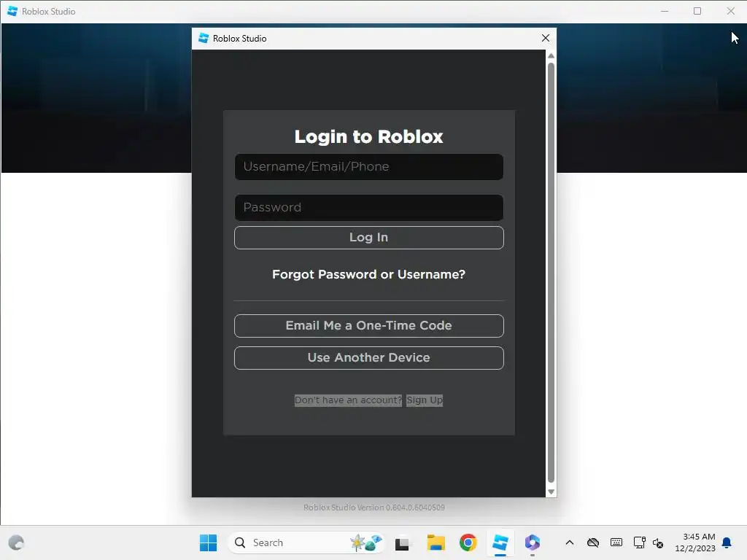The height and width of the screenshot is (560, 747).
Task: Click the Username/Email/Phone input field
Action: [368, 167]
